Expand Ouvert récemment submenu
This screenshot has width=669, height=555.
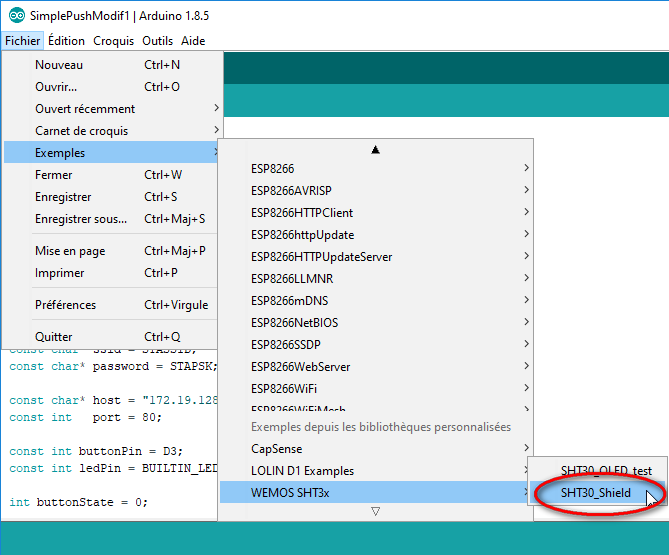(x=113, y=109)
